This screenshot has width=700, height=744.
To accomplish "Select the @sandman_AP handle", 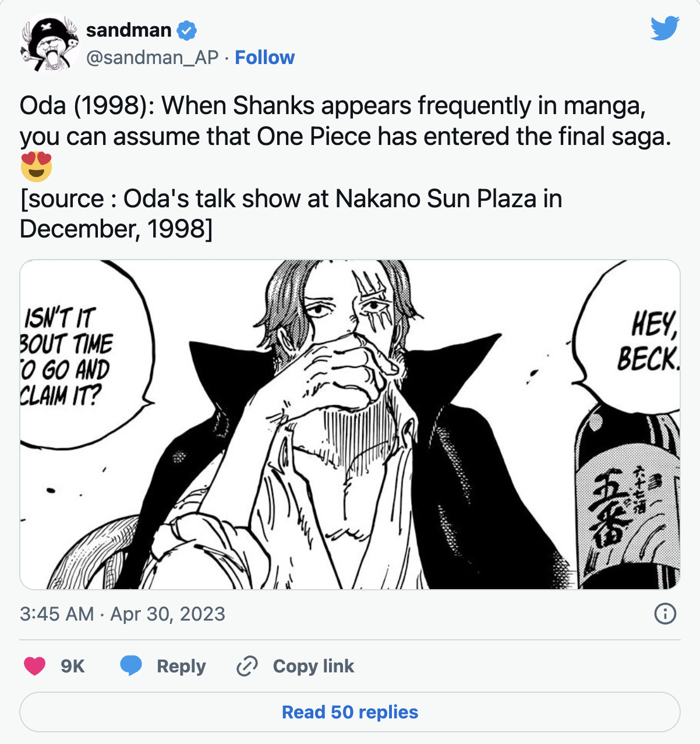I will pos(151,57).
